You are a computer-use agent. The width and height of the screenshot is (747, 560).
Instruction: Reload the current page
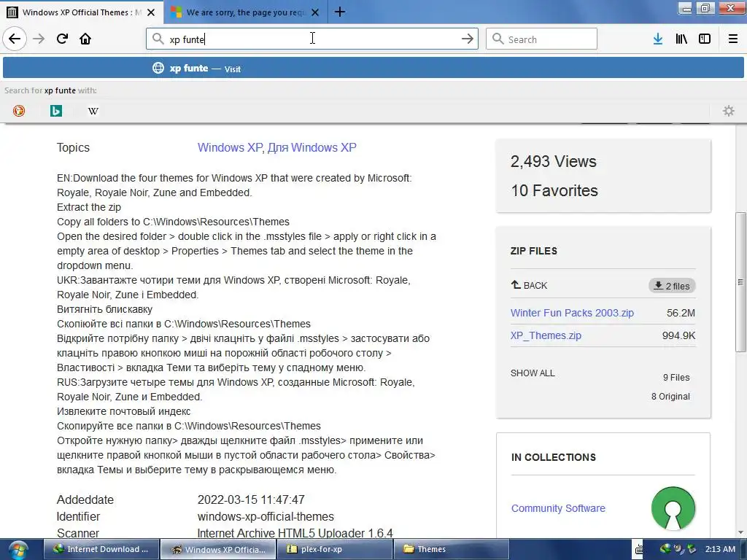[x=62, y=39]
